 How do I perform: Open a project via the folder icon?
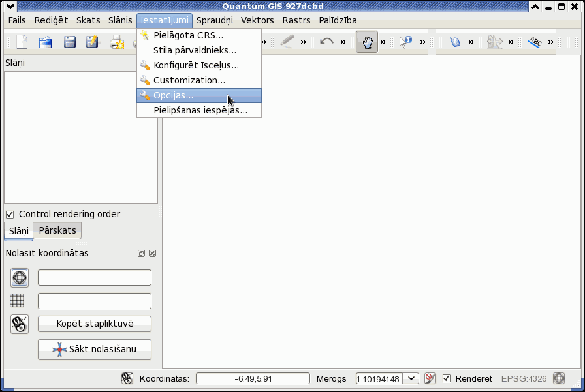pos(46,42)
